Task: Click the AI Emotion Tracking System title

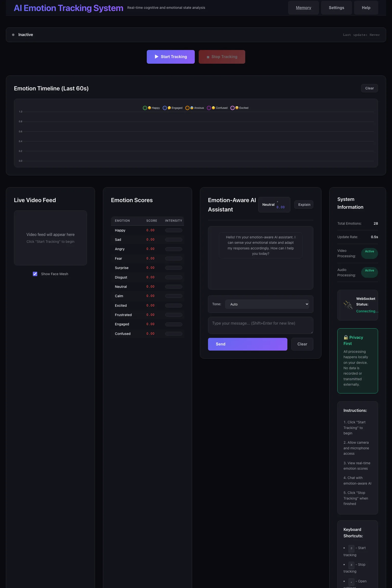Action: click(x=69, y=8)
